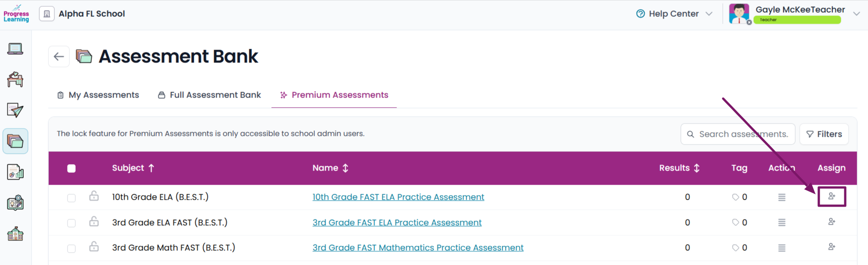Open the laptop icon in left sidebar
This screenshot has height=265, width=868.
point(15,49)
